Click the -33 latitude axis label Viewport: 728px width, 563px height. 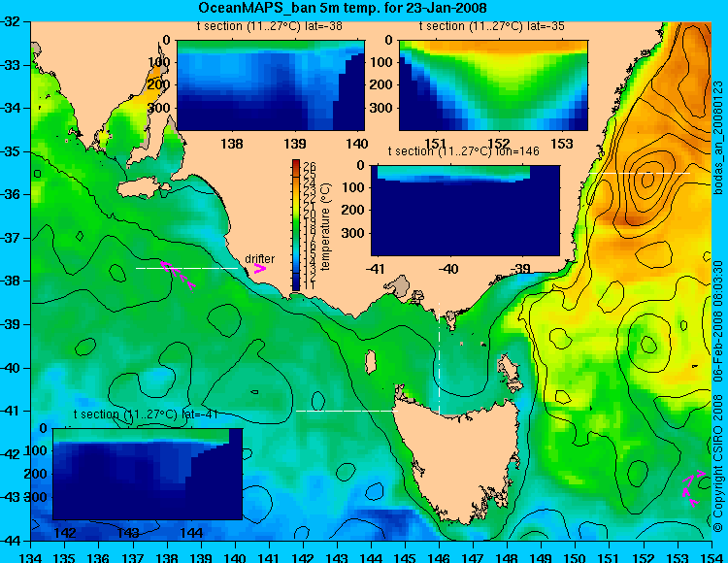click(x=11, y=64)
